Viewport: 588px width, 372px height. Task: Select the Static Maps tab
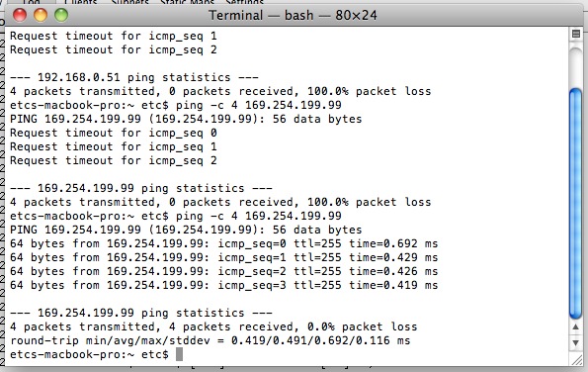coord(187,2)
